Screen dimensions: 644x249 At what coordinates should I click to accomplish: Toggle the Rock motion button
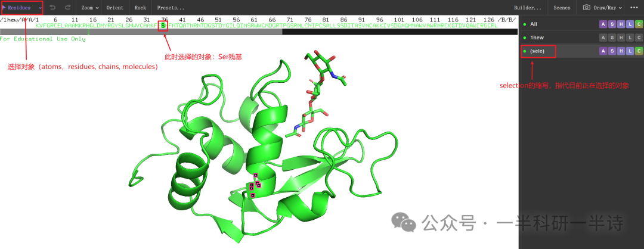point(141,8)
